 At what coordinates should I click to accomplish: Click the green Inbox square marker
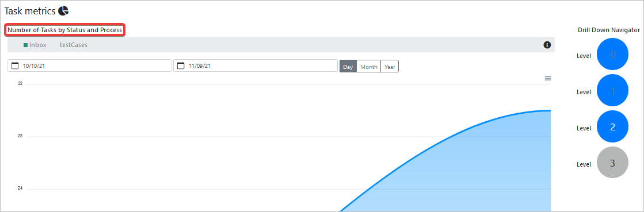click(25, 45)
